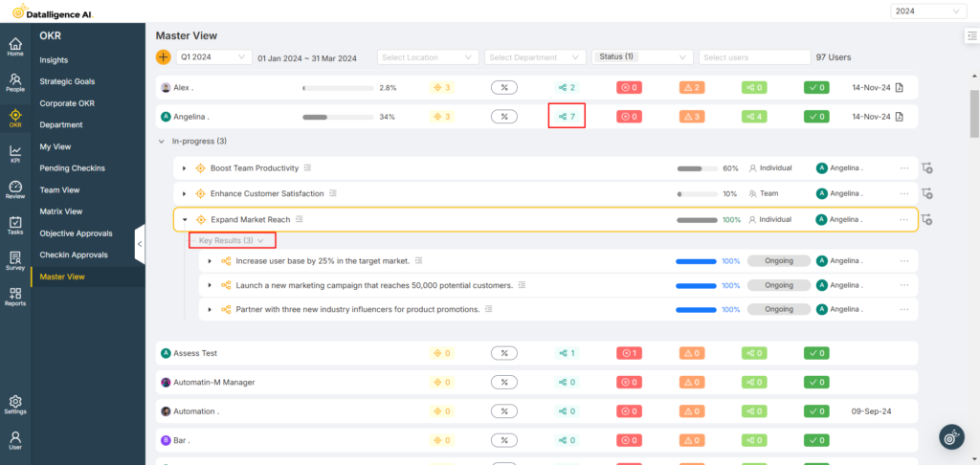Open the Survey section icon
This screenshot has height=465, width=980.
pos(15,260)
